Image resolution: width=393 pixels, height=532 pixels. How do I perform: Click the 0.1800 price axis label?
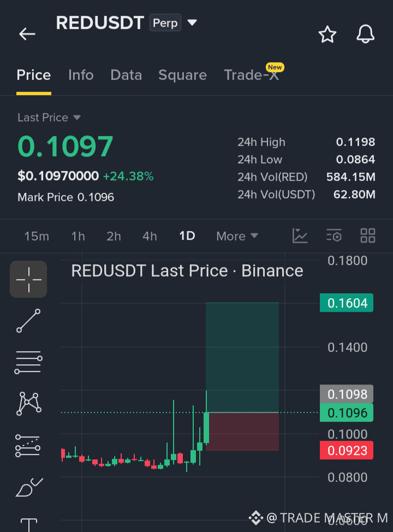tap(347, 261)
